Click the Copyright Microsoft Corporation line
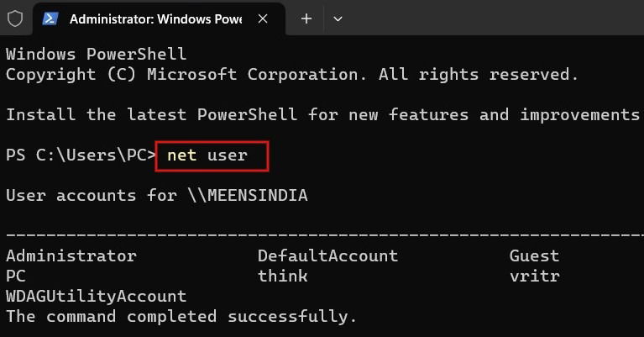 click(292, 75)
